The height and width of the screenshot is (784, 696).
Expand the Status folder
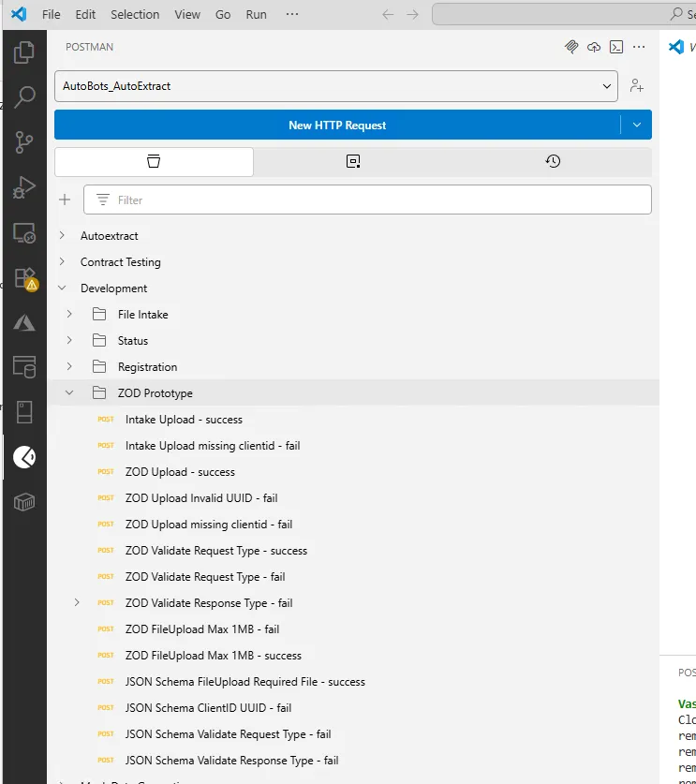coord(69,341)
